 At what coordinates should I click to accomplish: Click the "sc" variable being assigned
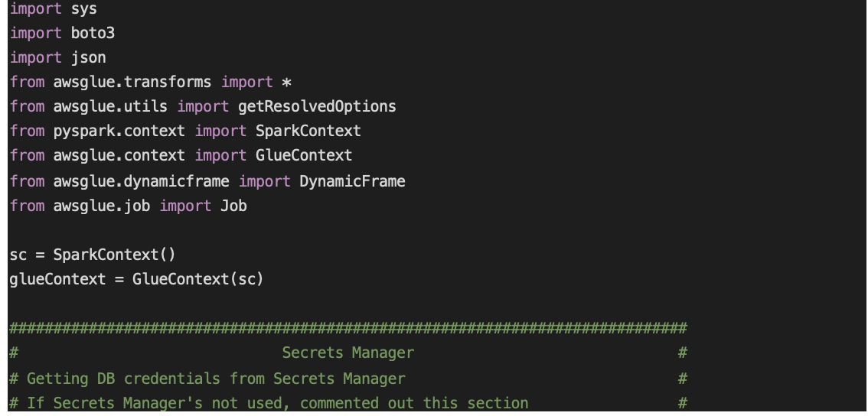[18, 255]
